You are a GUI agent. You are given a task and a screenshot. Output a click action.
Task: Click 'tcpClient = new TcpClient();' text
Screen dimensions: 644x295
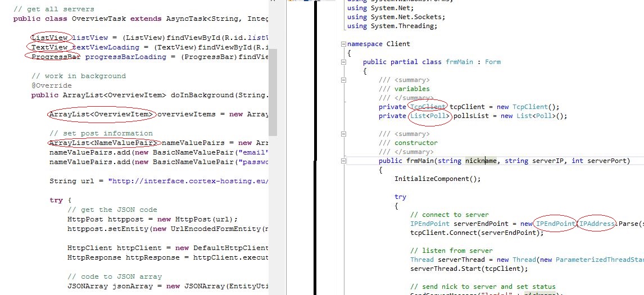tap(505, 107)
